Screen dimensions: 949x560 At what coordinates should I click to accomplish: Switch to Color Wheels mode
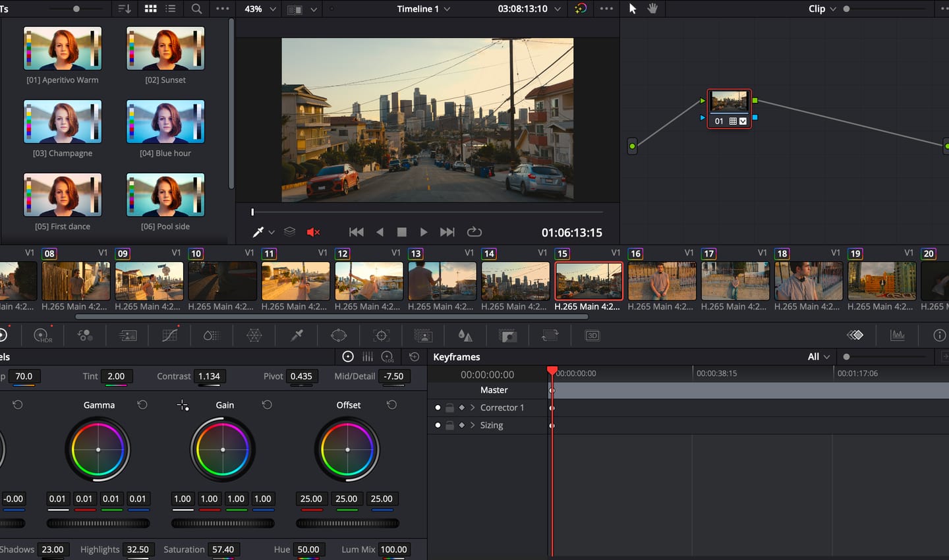348,356
